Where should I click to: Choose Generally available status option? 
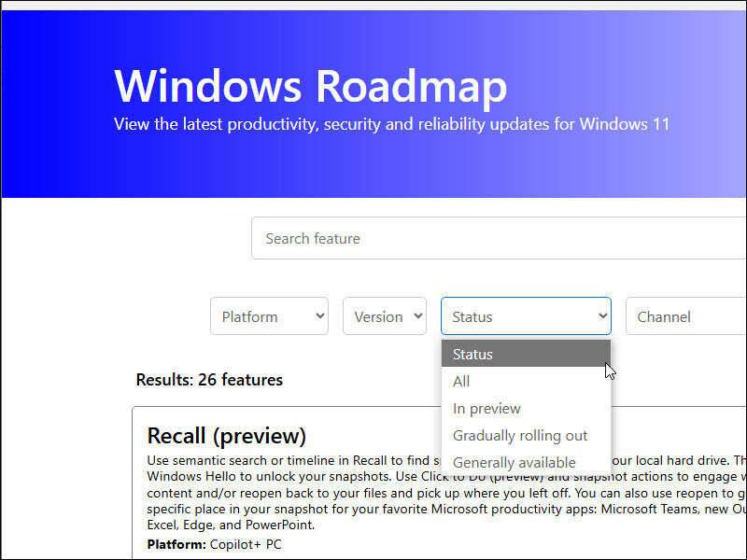pos(526,462)
